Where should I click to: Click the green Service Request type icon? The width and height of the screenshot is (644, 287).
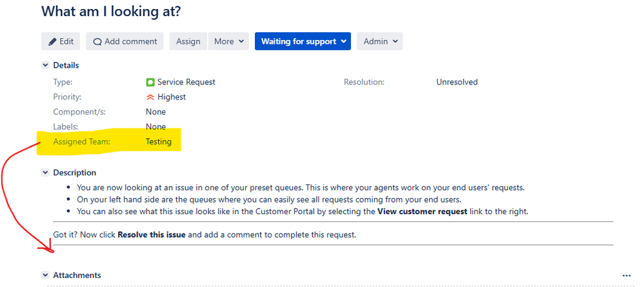coord(150,82)
